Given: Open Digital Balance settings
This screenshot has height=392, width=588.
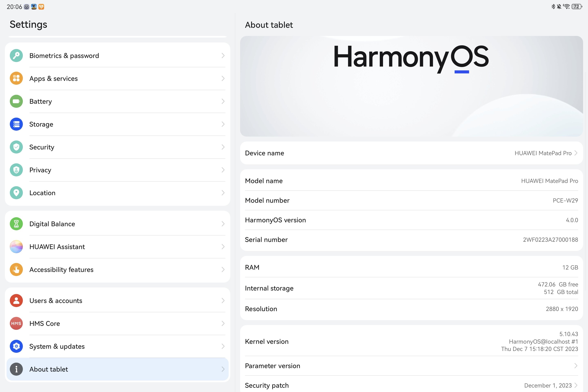Looking at the screenshot, I should pos(118,224).
